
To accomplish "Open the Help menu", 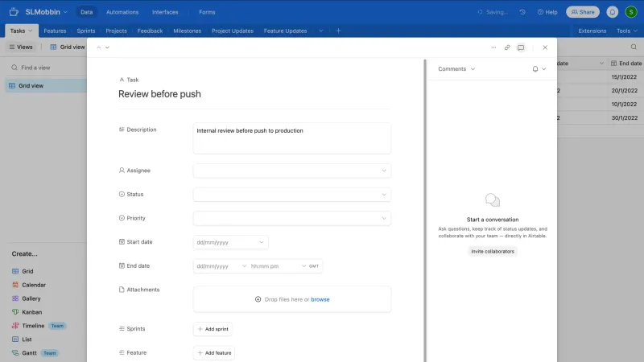I will 547,12.
